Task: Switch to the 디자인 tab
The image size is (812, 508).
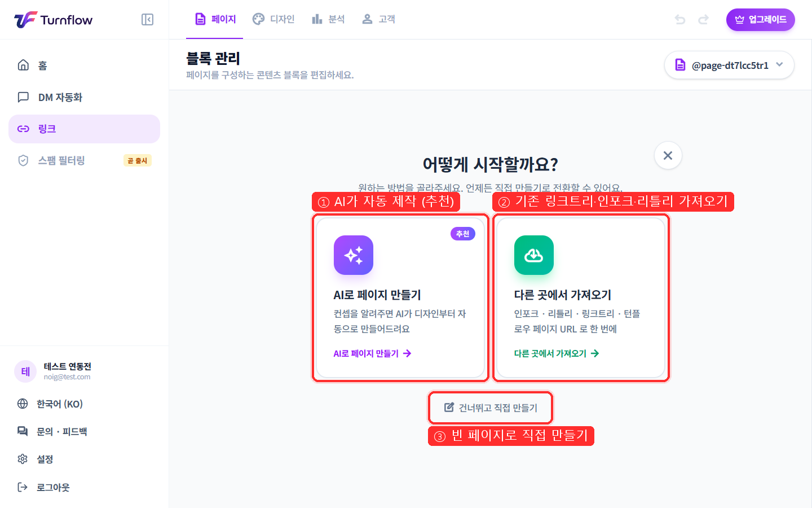Action: click(x=273, y=19)
